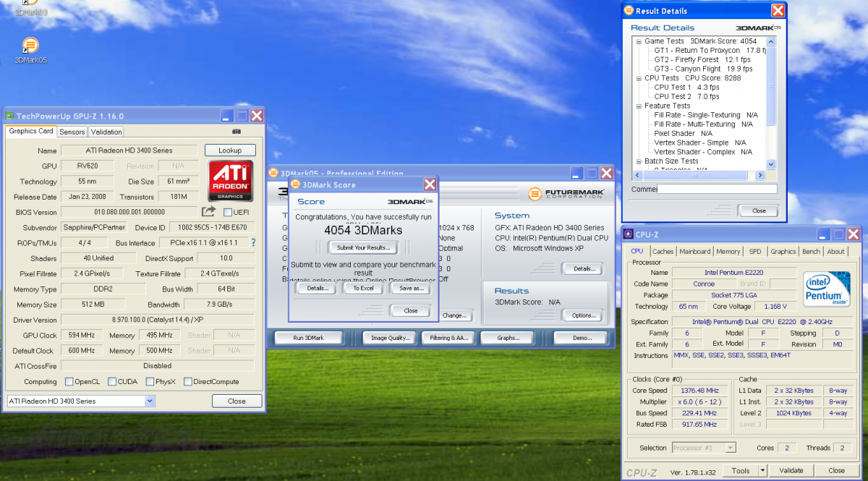Screen dimensions: 868x481
Task: Open the Mainboard tab in CPU-Z
Action: click(695, 252)
